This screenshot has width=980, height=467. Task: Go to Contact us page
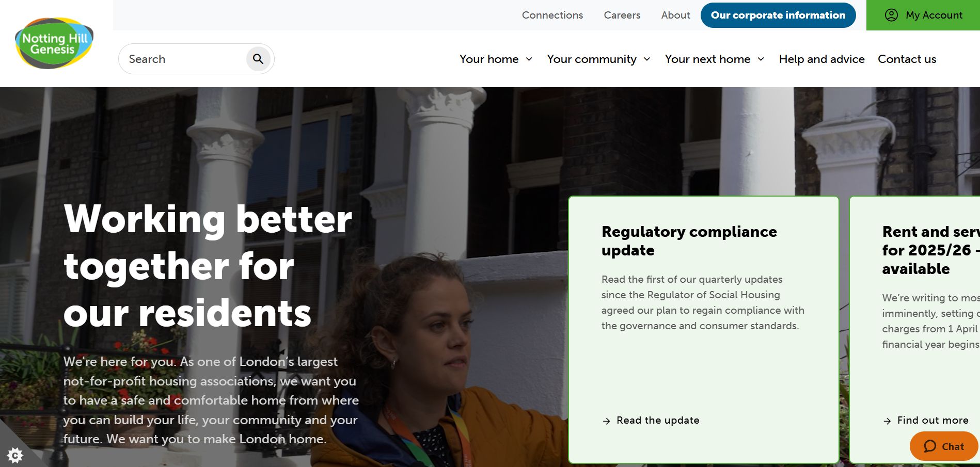pos(907,59)
